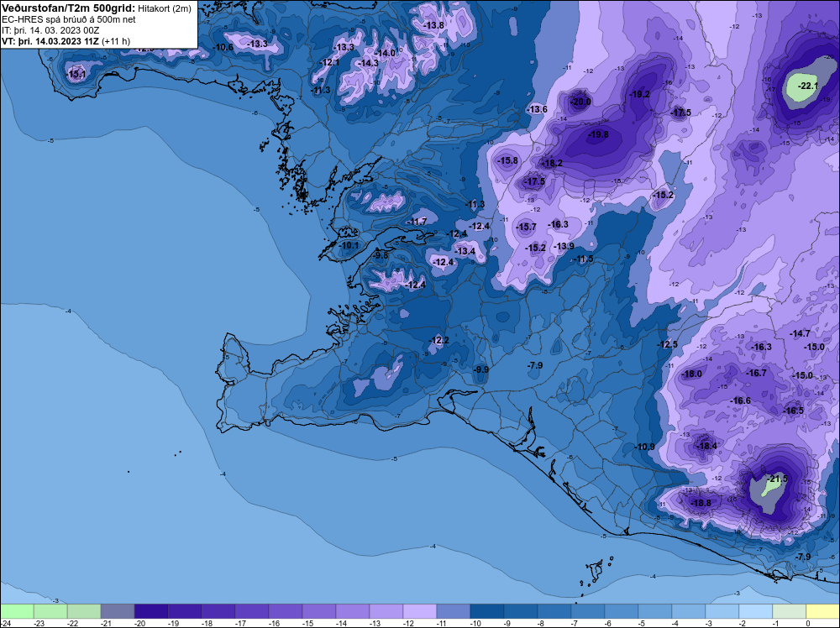Click the -19.2 temperature label
The width and height of the screenshot is (840, 628).
tap(639, 94)
